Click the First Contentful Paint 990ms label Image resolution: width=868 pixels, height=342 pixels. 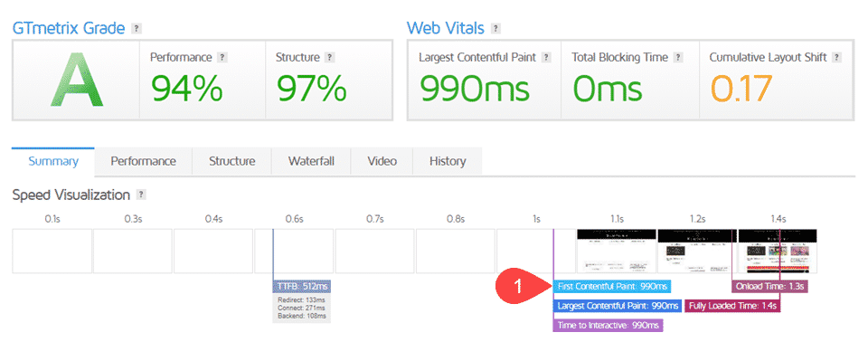[612, 287]
